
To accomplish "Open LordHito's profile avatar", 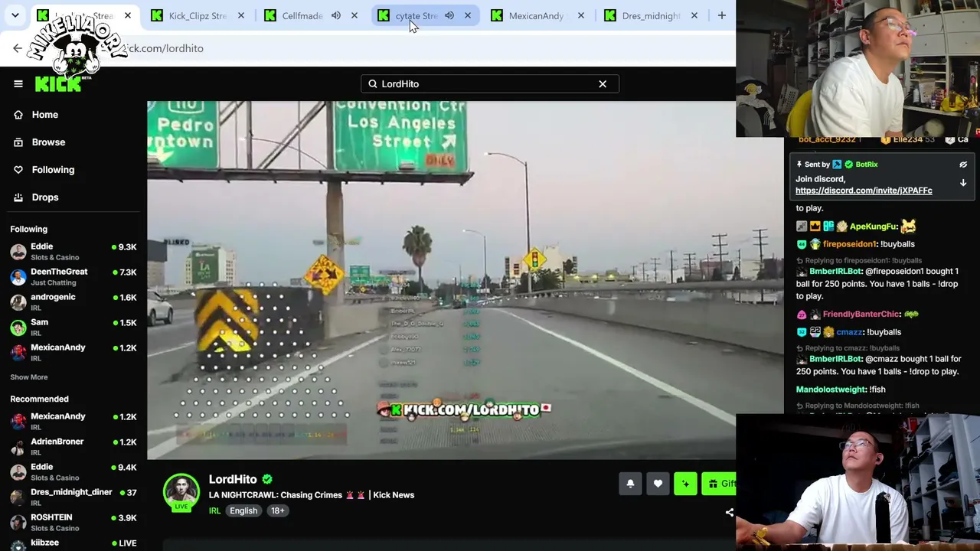I will coord(181,491).
